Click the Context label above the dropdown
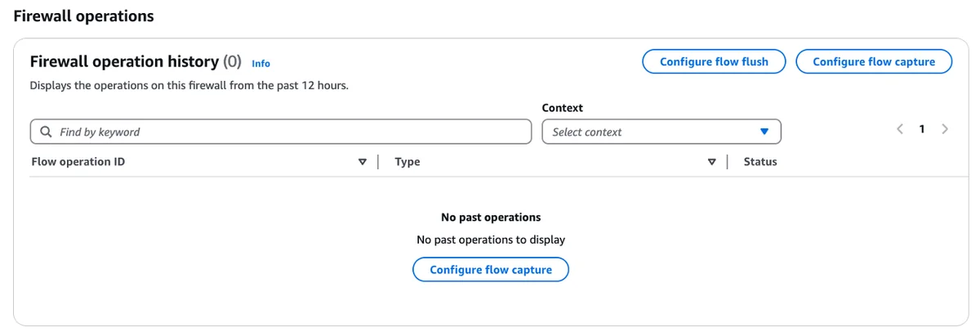Viewport: 980px width, 332px height. click(x=563, y=108)
